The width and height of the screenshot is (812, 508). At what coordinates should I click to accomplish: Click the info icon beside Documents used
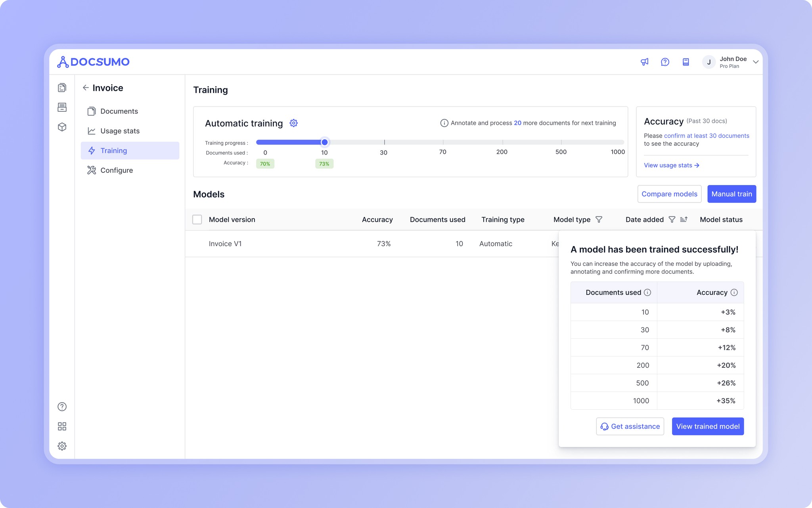[x=647, y=292]
